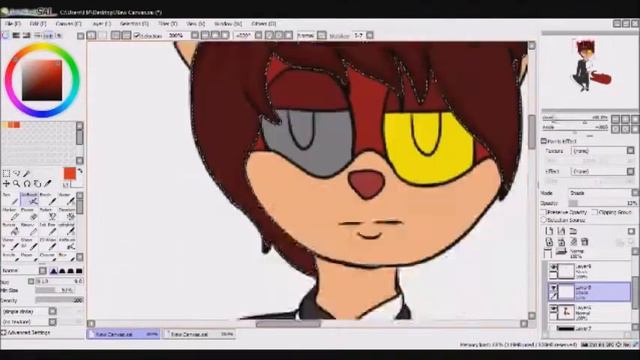640x360 pixels.
Task: Open the Layer menu
Action: pyautogui.click(x=101, y=24)
